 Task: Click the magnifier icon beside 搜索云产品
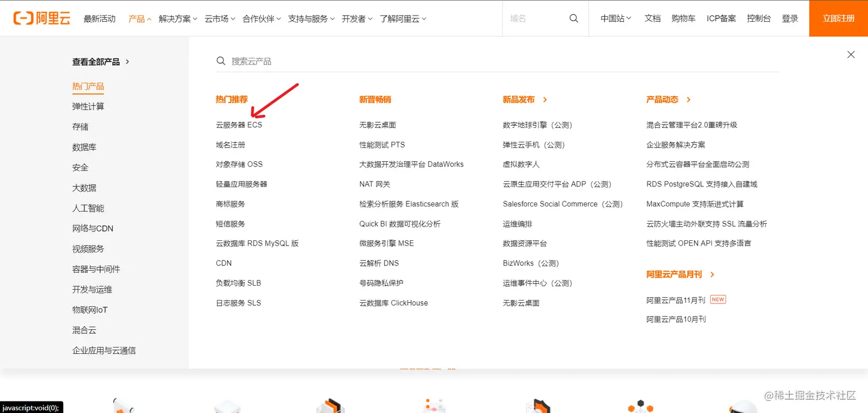click(x=221, y=61)
